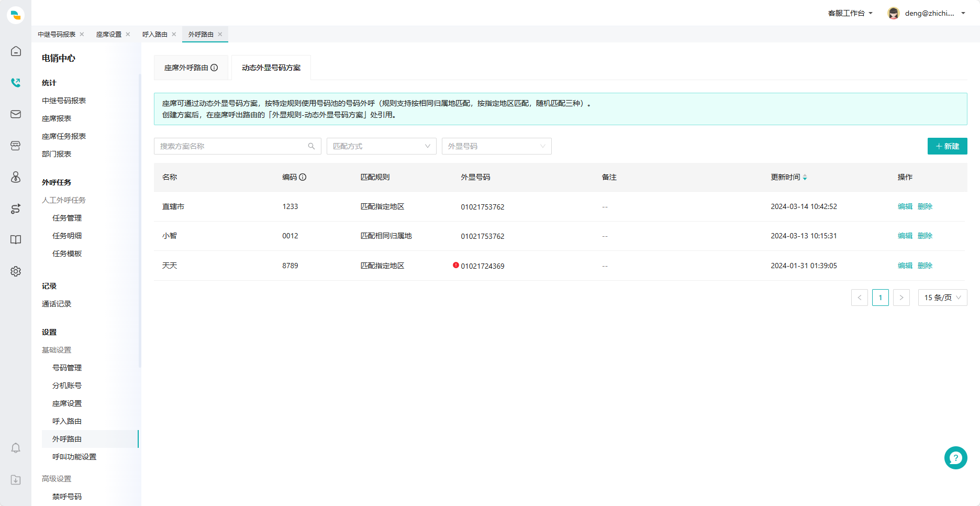Open 分机账号 in sidebar
Screen dimensions: 980x506
coord(67,386)
